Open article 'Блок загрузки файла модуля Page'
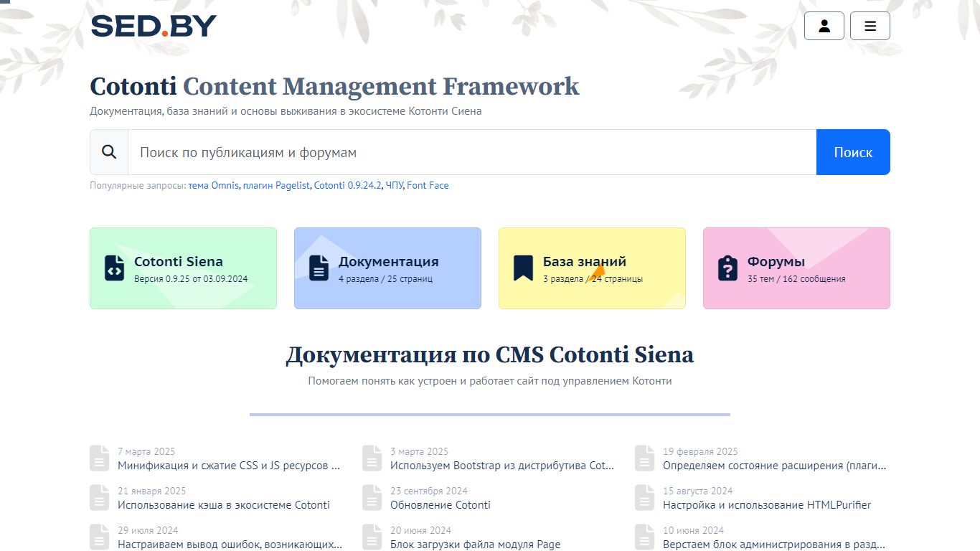Screen dimensions: 980x551 475,545
